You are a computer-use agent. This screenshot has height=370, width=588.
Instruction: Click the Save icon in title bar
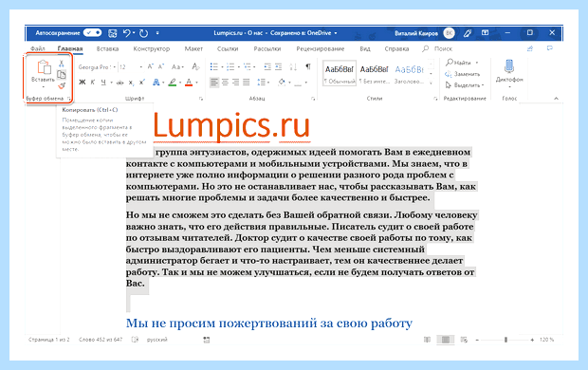pos(113,33)
